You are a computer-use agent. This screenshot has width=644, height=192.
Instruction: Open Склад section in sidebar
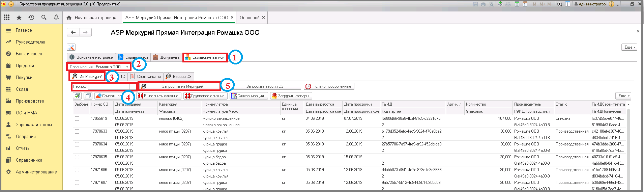click(x=22, y=89)
